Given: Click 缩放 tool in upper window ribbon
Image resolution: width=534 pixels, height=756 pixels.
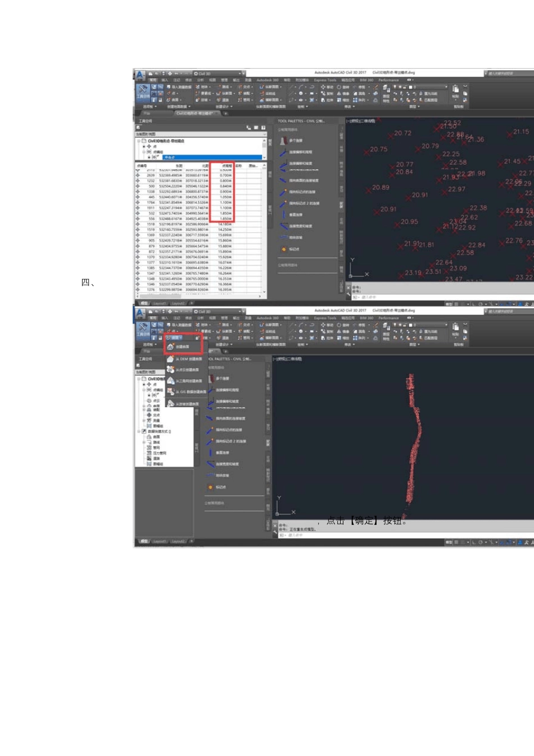Looking at the screenshot, I should (343, 100).
